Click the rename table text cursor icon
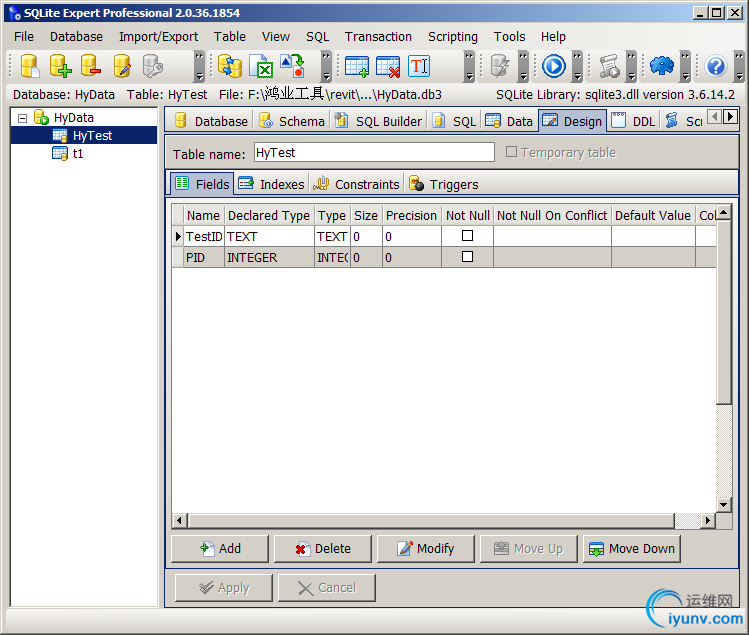749x635 pixels. (419, 66)
